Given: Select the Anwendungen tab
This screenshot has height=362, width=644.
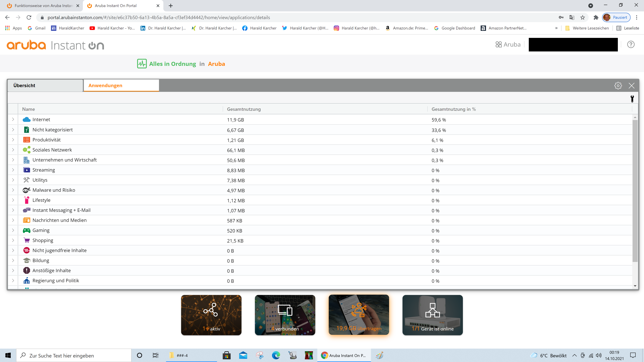Looking at the screenshot, I should coord(121,85).
